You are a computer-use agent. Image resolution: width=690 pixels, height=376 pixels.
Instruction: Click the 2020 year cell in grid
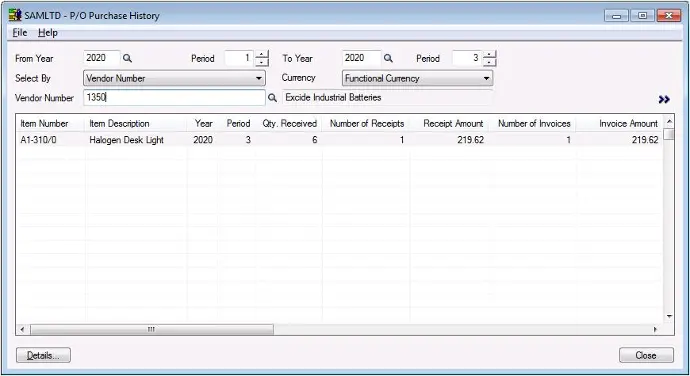202,140
